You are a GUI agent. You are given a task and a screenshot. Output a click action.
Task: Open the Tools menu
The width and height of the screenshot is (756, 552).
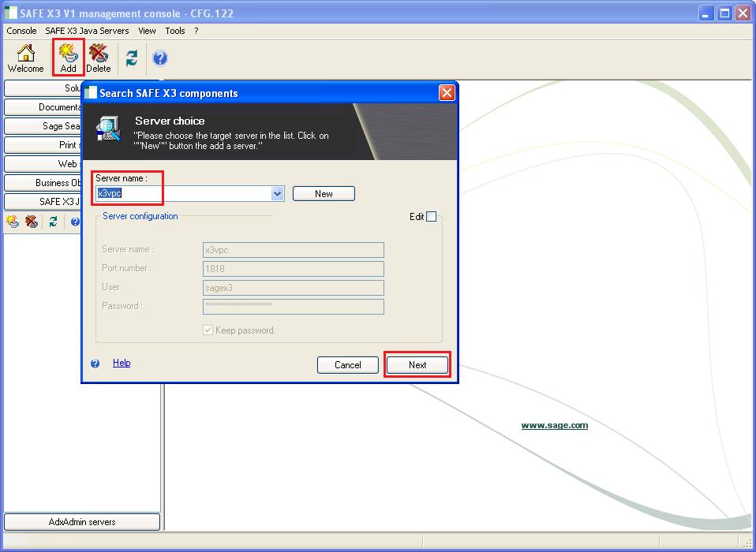tap(175, 31)
